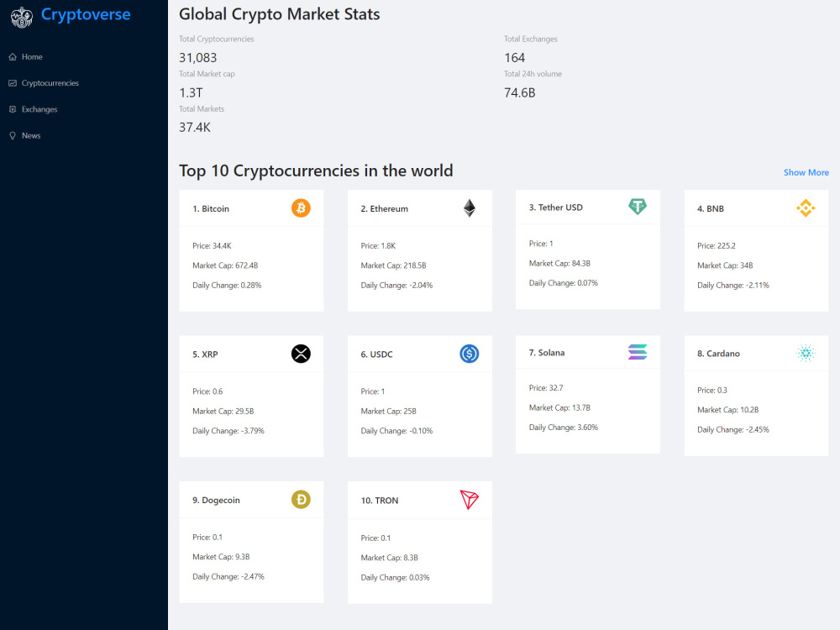The width and height of the screenshot is (840, 630).
Task: Open Cryptocurrencies menu item
Action: [50, 83]
